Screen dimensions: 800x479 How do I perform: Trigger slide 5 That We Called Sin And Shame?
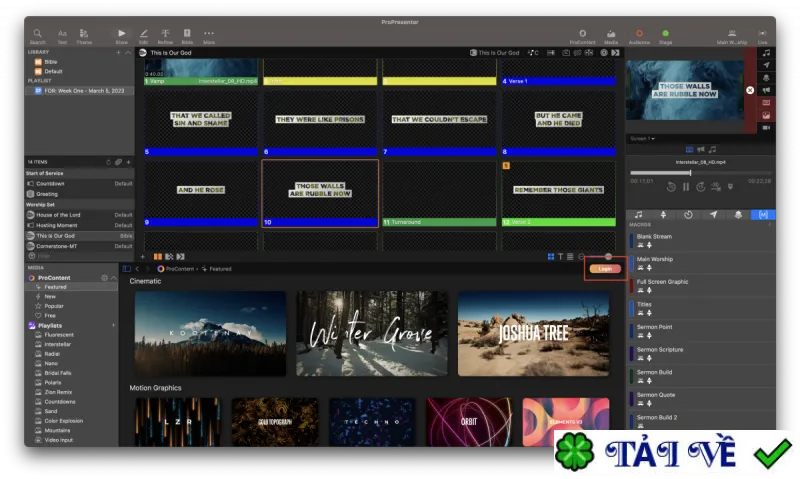(x=201, y=123)
